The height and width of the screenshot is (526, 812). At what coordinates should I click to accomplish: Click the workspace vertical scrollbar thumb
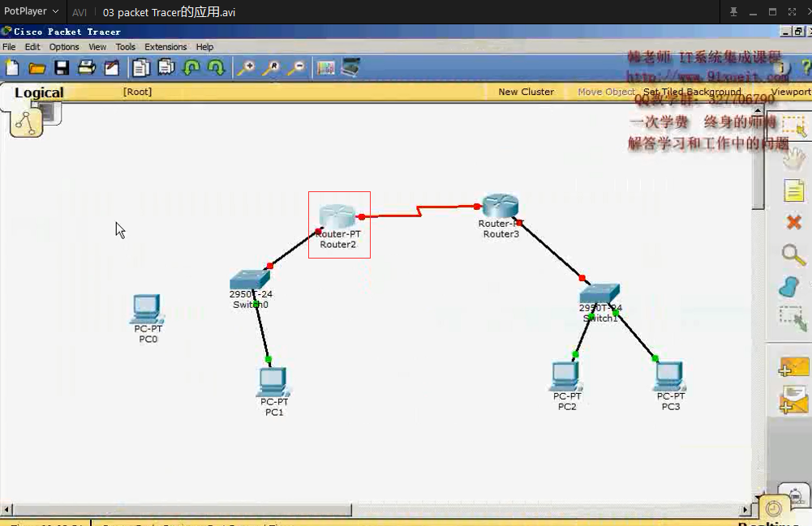pos(758,162)
